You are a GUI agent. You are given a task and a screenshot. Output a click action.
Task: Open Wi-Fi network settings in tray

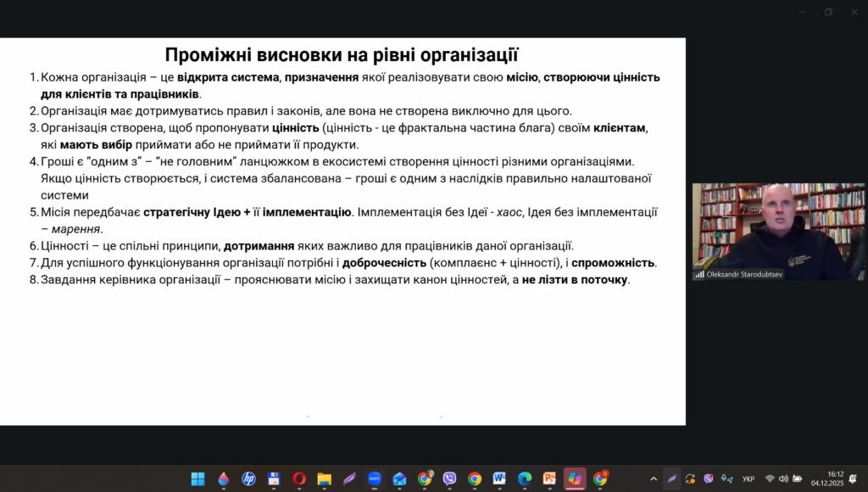[x=770, y=478]
